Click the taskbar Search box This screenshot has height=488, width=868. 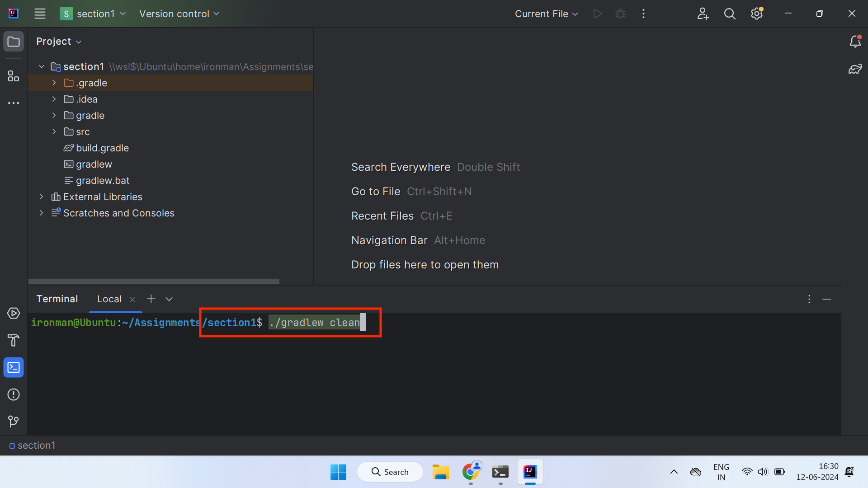[x=390, y=472]
